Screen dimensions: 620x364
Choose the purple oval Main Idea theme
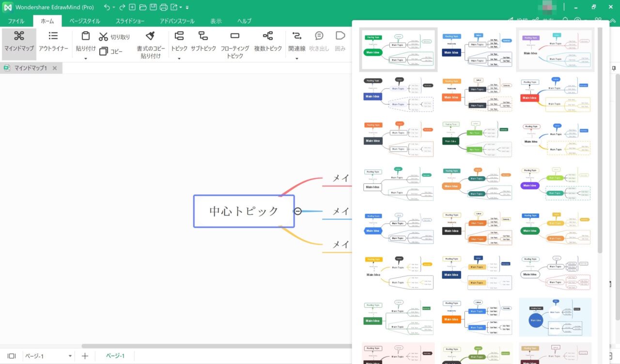click(556, 184)
